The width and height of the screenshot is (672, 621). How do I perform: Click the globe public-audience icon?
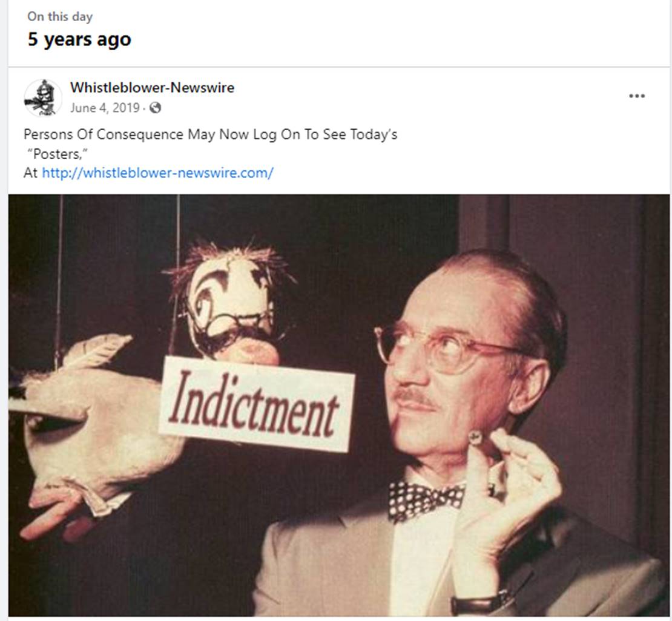coord(156,108)
